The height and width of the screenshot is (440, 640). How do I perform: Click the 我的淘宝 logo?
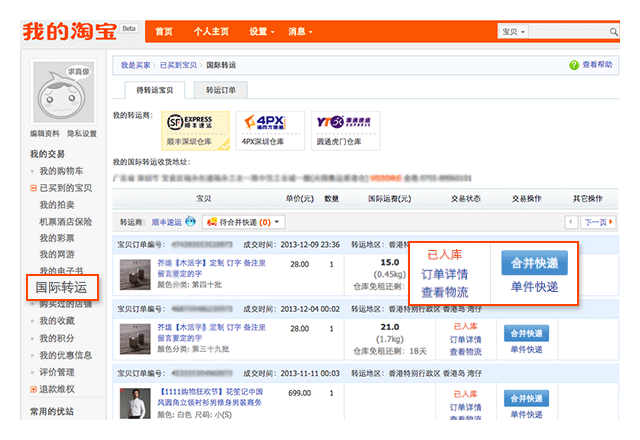[70, 31]
